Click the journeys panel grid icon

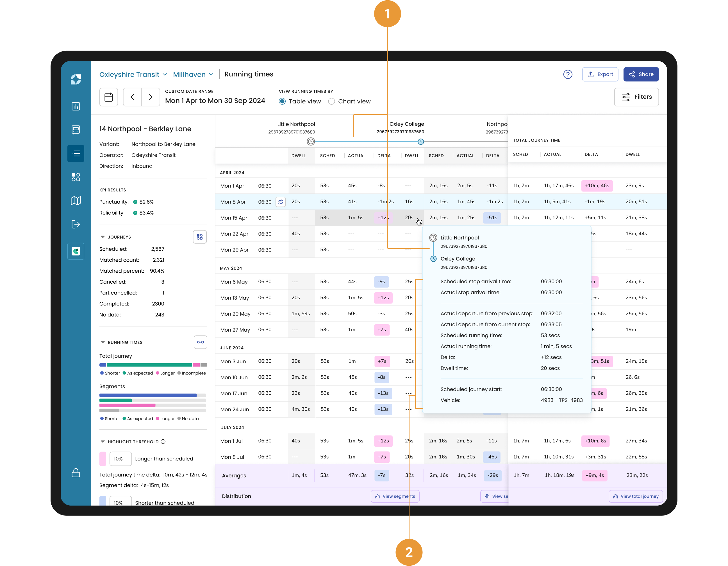coord(200,237)
